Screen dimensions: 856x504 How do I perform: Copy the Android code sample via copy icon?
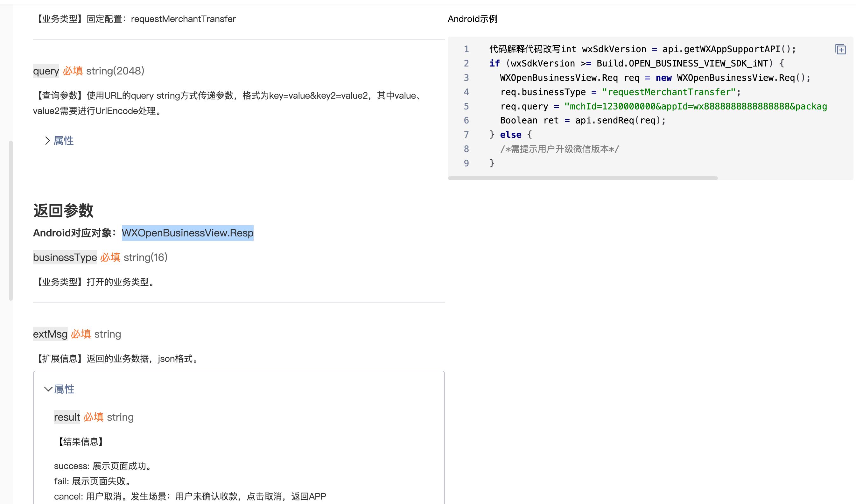[840, 50]
